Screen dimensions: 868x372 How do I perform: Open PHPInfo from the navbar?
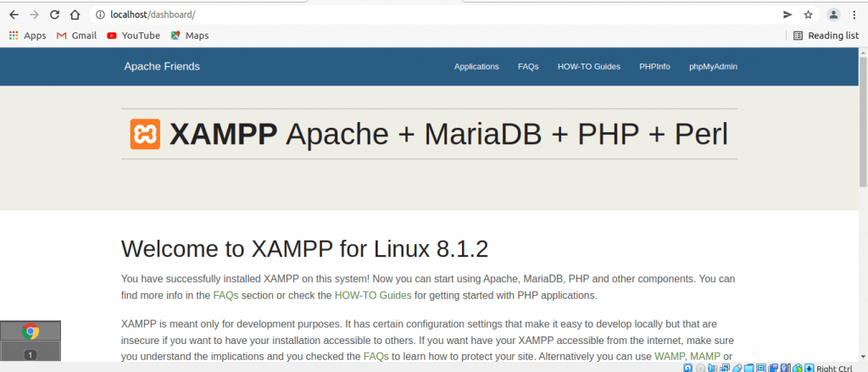tap(654, 66)
